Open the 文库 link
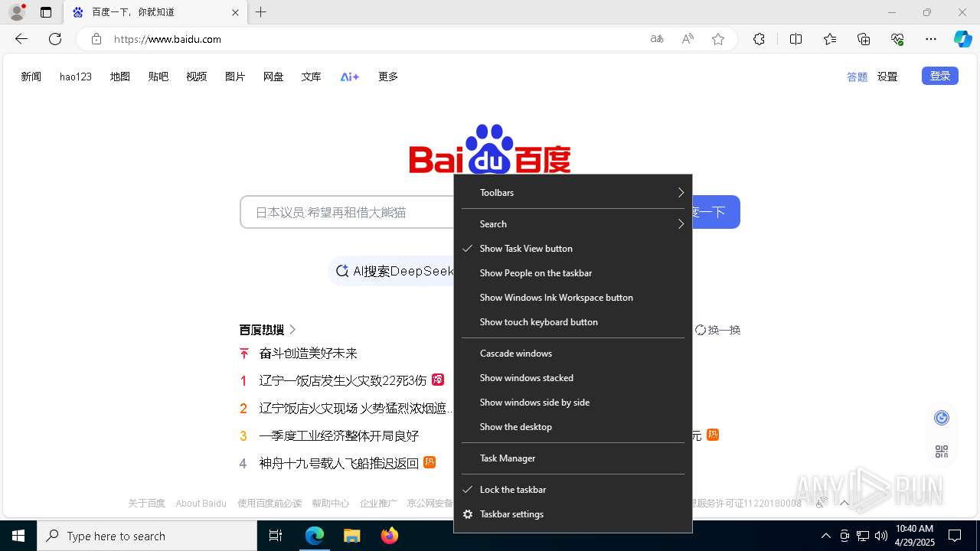 [312, 77]
